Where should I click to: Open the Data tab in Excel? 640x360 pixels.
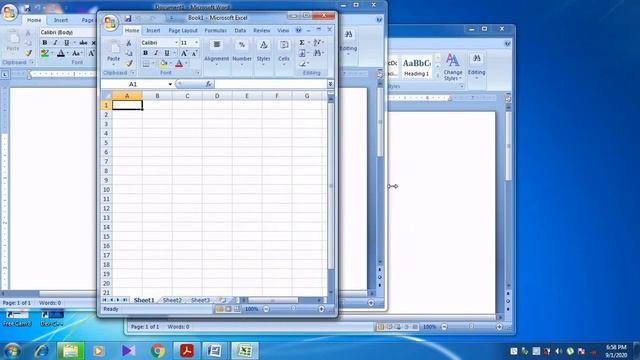pyautogui.click(x=240, y=31)
